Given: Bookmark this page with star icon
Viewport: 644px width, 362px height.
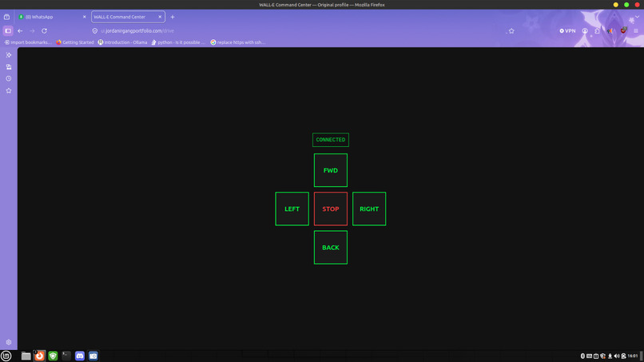Looking at the screenshot, I should 511,31.
